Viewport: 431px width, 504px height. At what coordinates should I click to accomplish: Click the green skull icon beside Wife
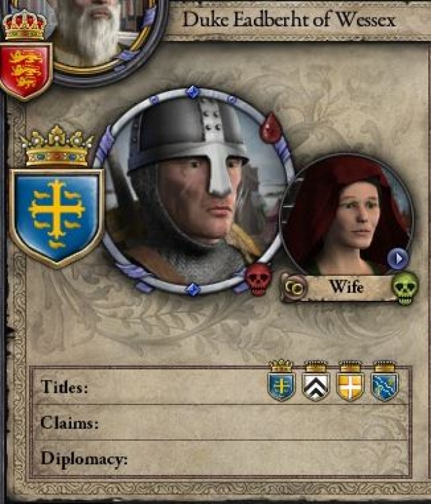[405, 288]
